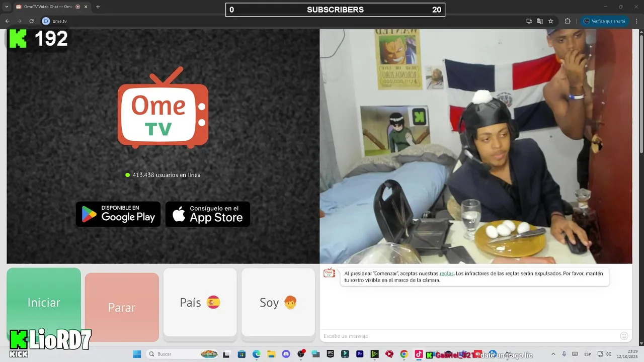Open a new browser tab

98,7
